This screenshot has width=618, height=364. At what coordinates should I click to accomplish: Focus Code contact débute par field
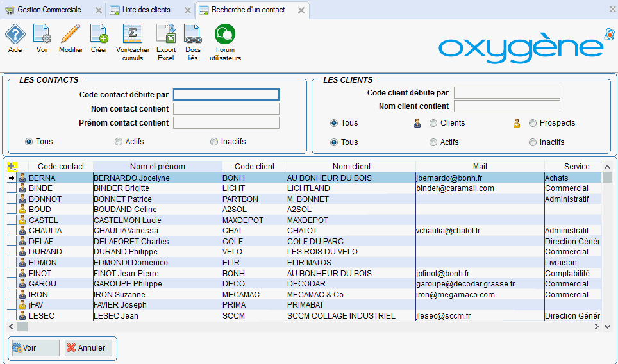(x=226, y=95)
